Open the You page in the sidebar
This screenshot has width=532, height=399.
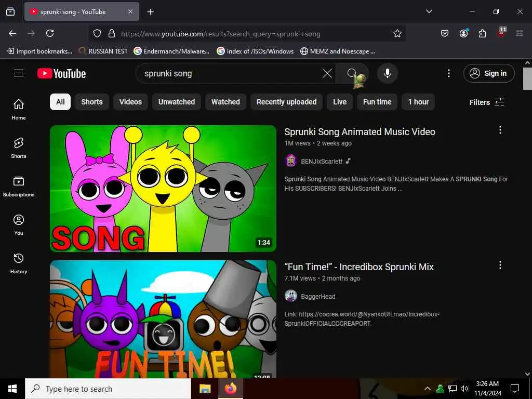19,224
